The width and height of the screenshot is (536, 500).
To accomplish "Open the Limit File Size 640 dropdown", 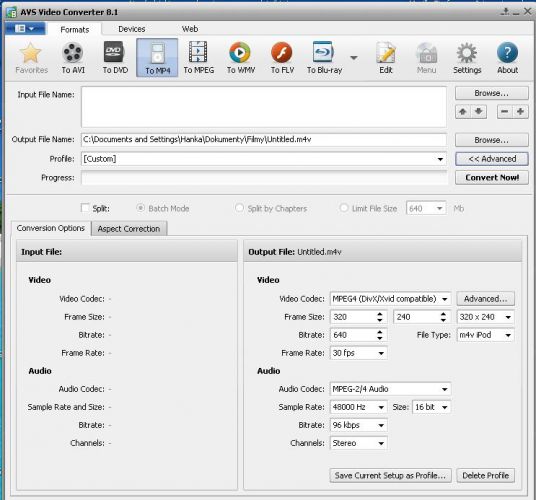I will pyautogui.click(x=440, y=208).
